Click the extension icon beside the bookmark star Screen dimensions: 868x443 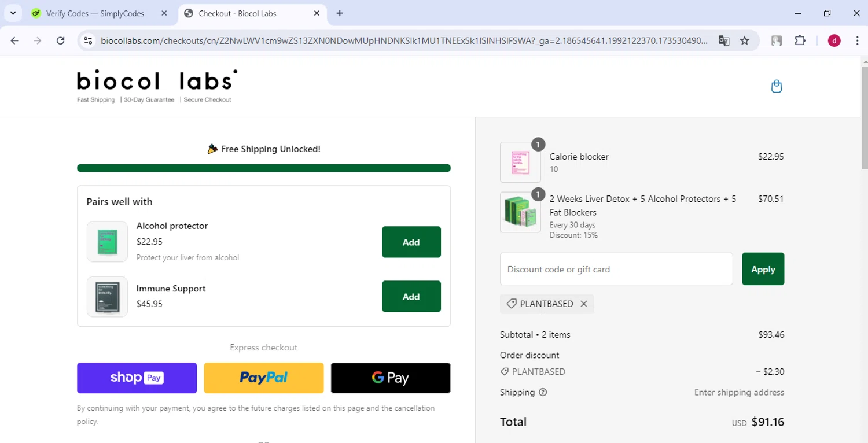(x=777, y=40)
